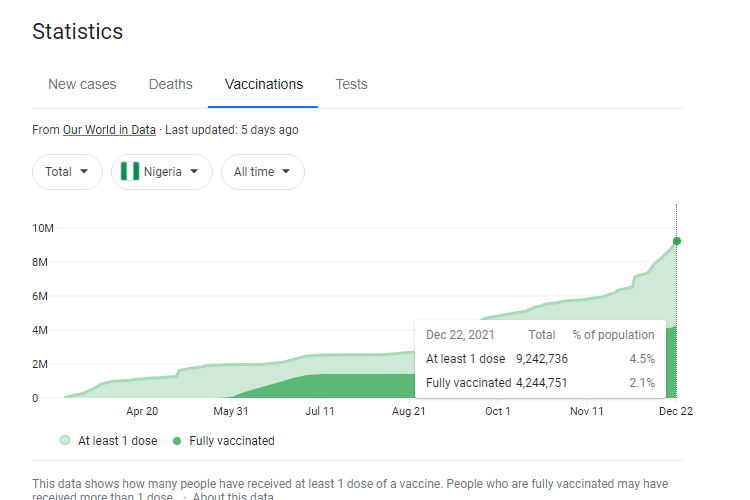Switch to the New cases tab
Image resolution: width=750 pixels, height=500 pixels.
pos(82,84)
